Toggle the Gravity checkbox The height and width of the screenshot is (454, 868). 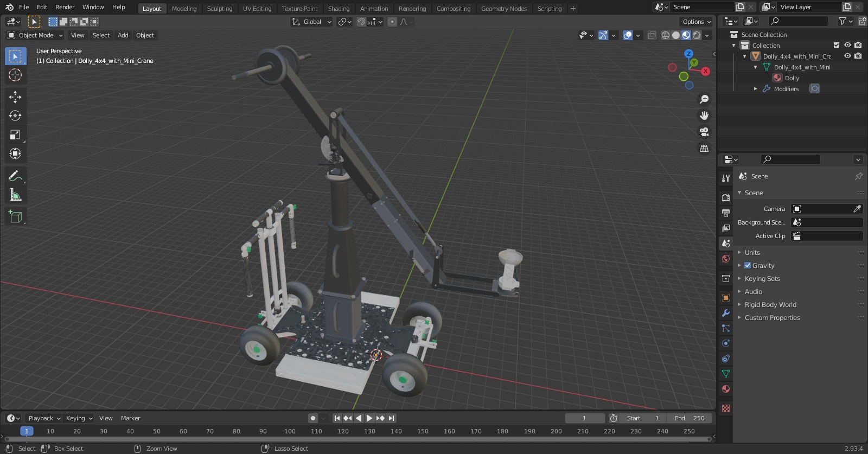point(748,265)
